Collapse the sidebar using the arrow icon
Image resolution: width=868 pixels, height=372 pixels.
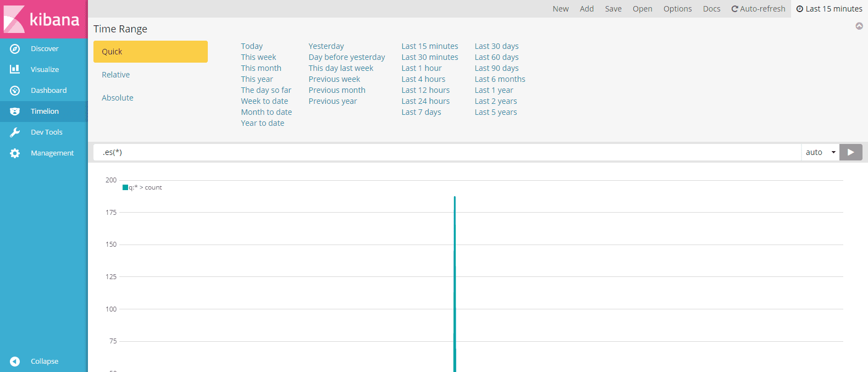click(15, 362)
